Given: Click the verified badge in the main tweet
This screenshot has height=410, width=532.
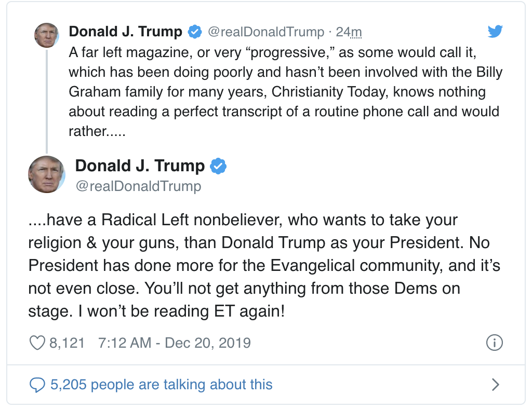Looking at the screenshot, I should coord(218,166).
